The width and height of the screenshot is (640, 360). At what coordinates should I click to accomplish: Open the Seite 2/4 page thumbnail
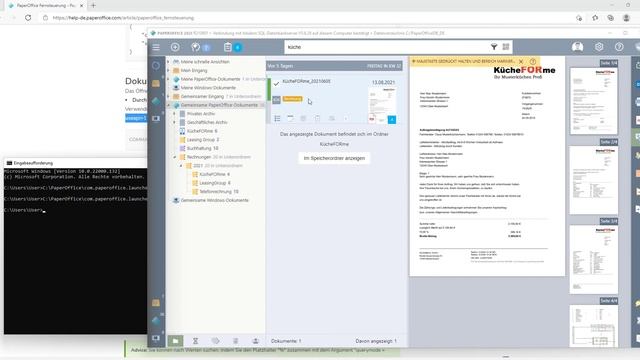pos(593,180)
